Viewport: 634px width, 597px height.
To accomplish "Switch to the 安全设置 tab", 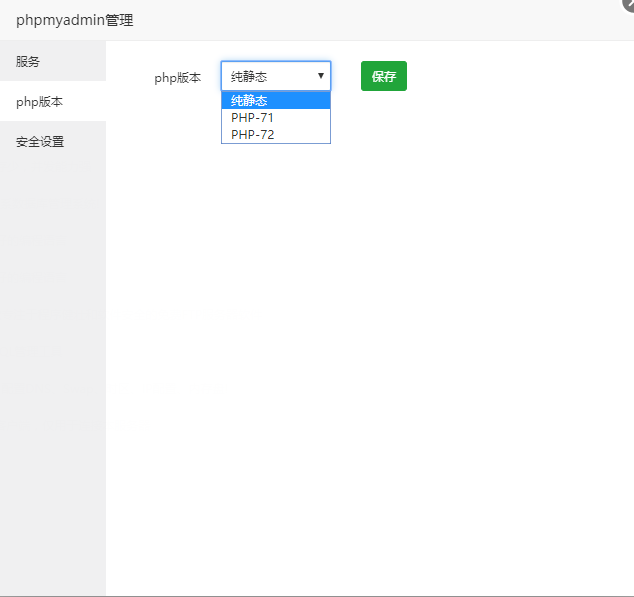I will [53, 142].
